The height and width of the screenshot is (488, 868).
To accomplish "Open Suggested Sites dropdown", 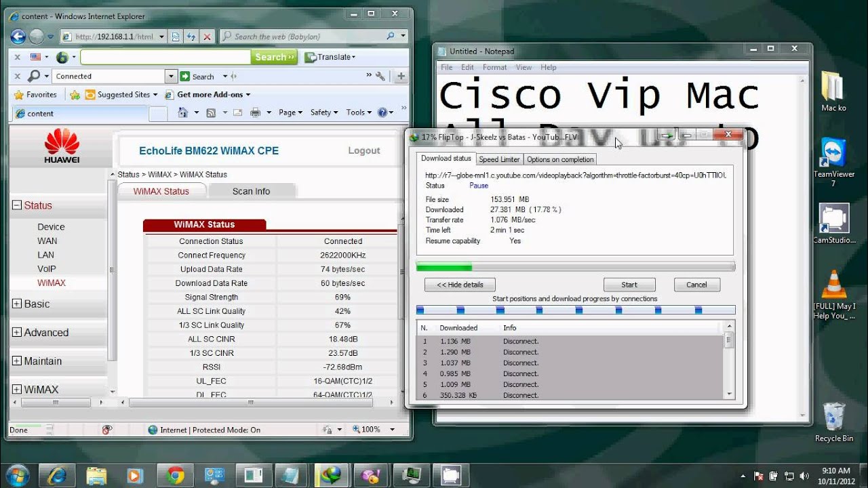I will click(x=121, y=95).
